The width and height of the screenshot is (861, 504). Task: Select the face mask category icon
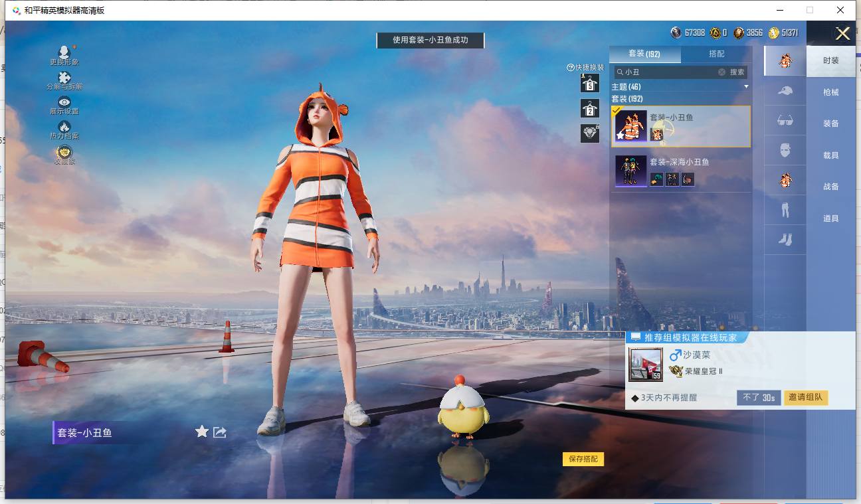tap(785, 151)
